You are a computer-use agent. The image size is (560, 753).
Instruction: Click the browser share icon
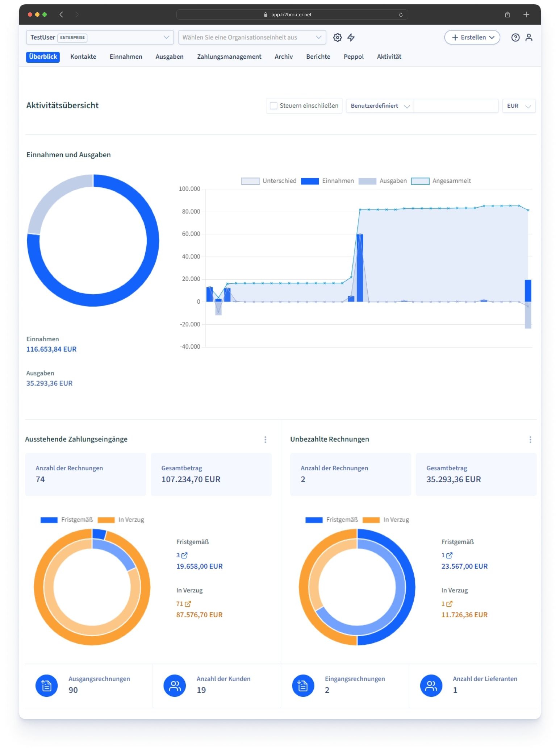click(x=507, y=14)
